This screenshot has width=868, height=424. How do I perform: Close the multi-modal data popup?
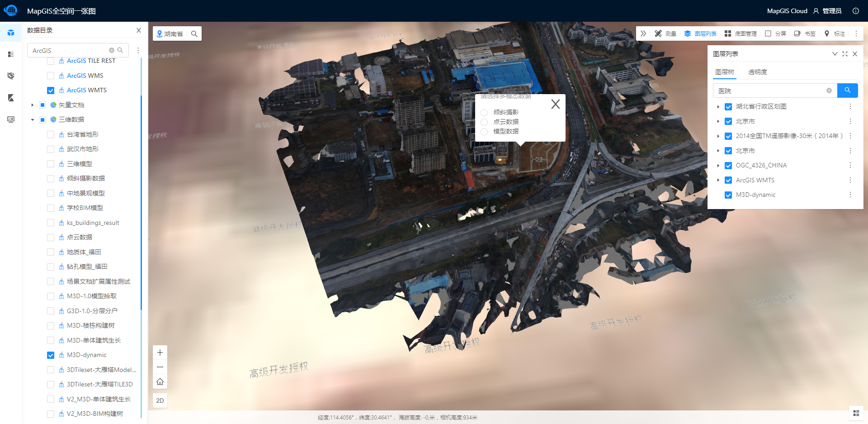(x=556, y=104)
